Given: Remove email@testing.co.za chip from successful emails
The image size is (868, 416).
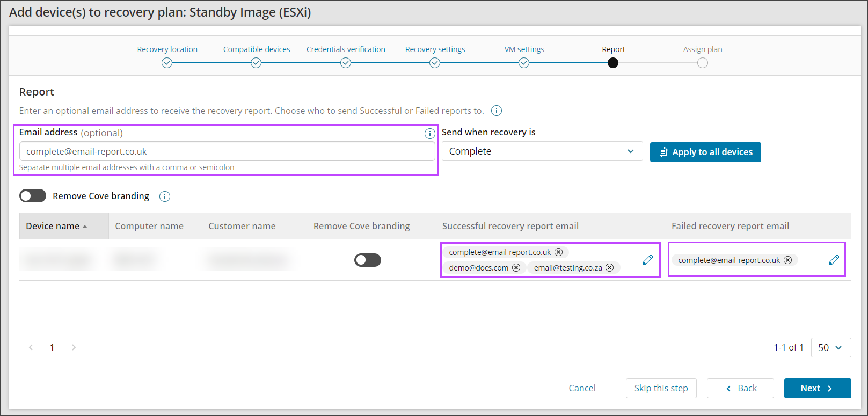Looking at the screenshot, I should (610, 268).
